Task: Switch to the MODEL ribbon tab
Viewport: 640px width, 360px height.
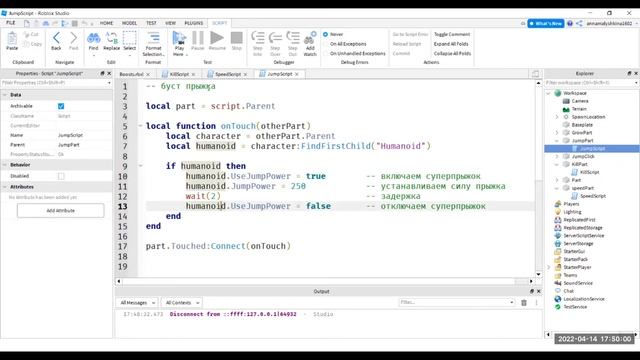Action: pos(129,23)
